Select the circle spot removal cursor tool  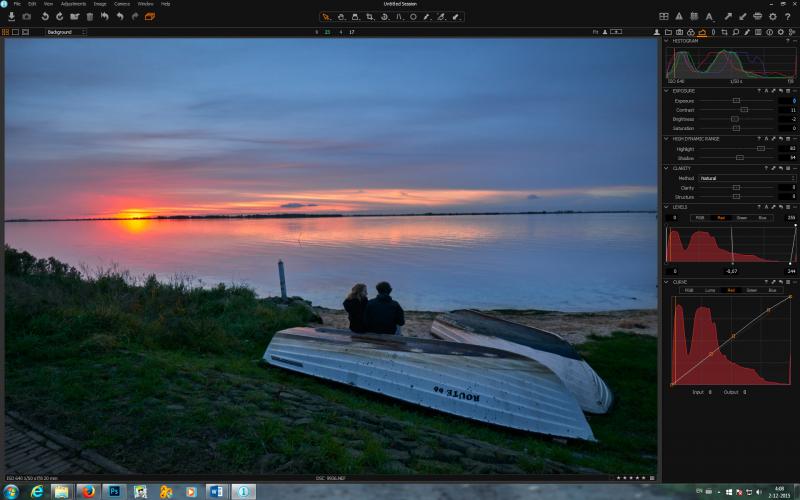(413, 17)
